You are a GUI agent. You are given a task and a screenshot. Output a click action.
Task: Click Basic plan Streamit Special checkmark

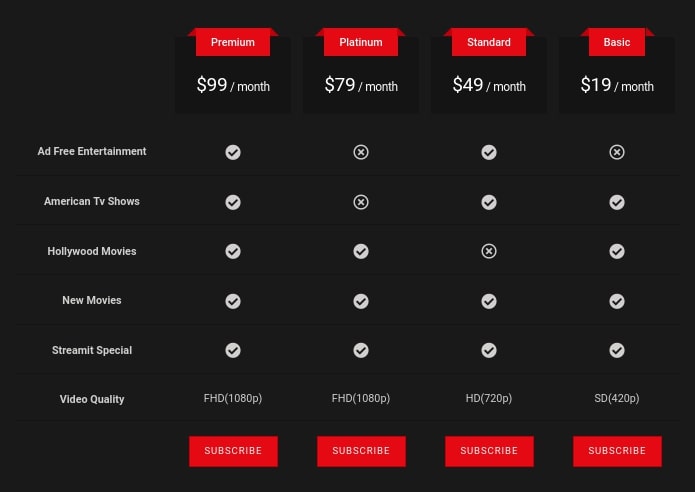pyautogui.click(x=617, y=350)
